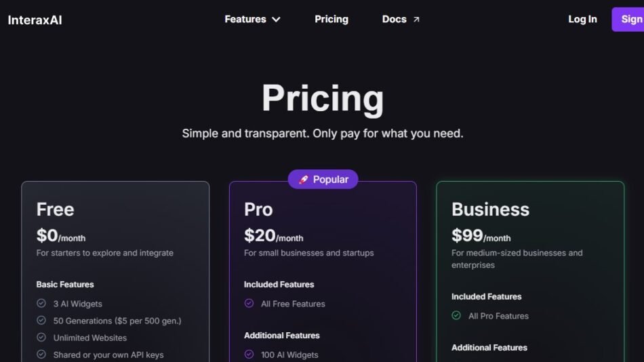The width and height of the screenshot is (644, 362).
Task: Click the InteraxAI logo
Action: (x=35, y=20)
